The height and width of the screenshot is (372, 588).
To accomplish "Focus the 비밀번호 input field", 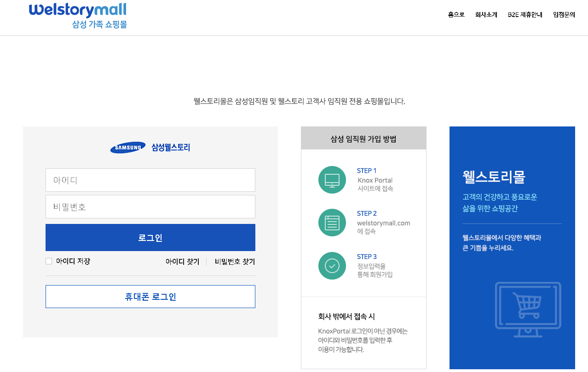I will (x=150, y=207).
